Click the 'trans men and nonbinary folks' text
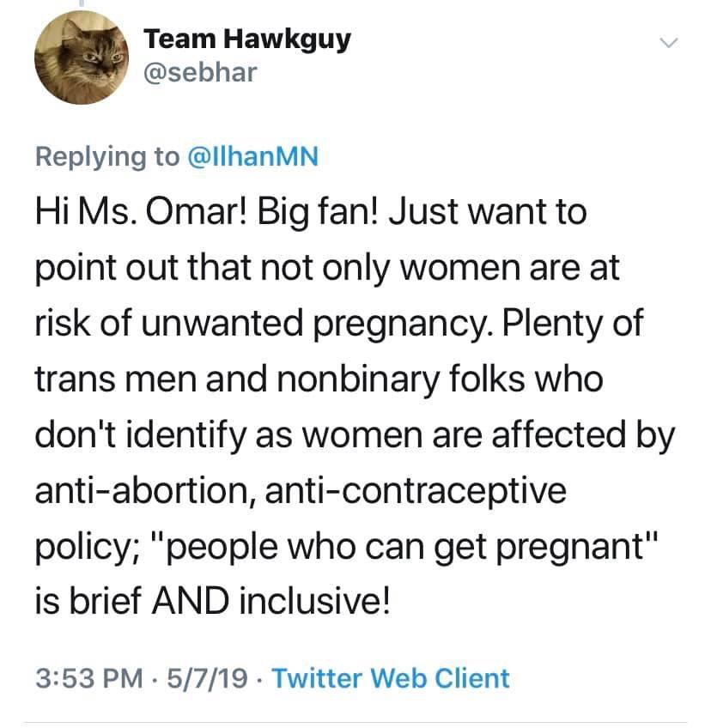Image resolution: width=711 pixels, height=728 pixels. tap(282, 379)
